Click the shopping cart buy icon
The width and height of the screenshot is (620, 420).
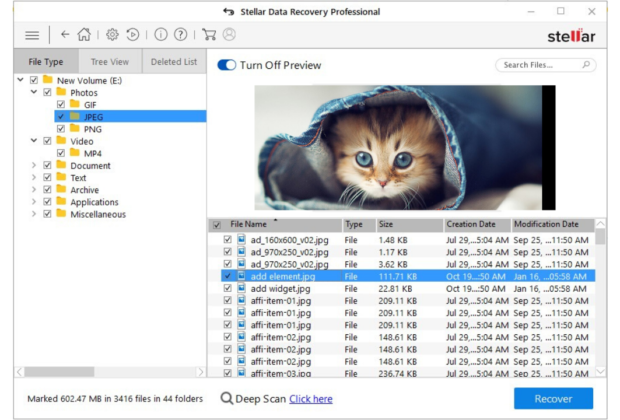(209, 34)
